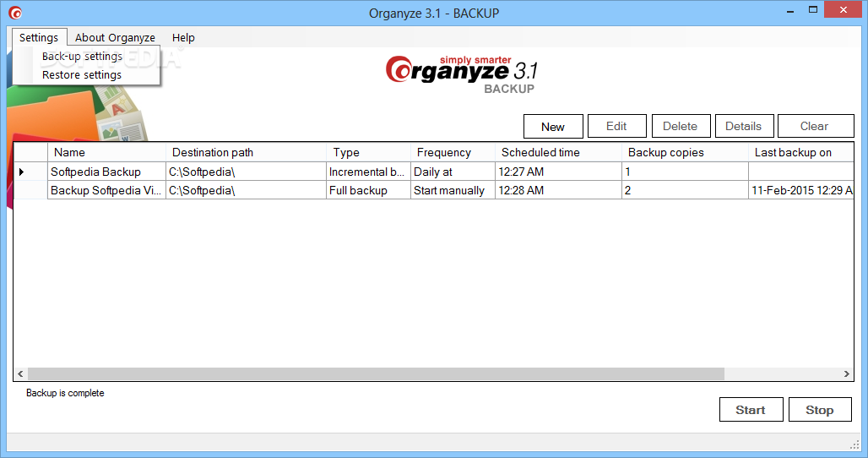The image size is (868, 458).
Task: Open the Help menu
Action: point(183,38)
